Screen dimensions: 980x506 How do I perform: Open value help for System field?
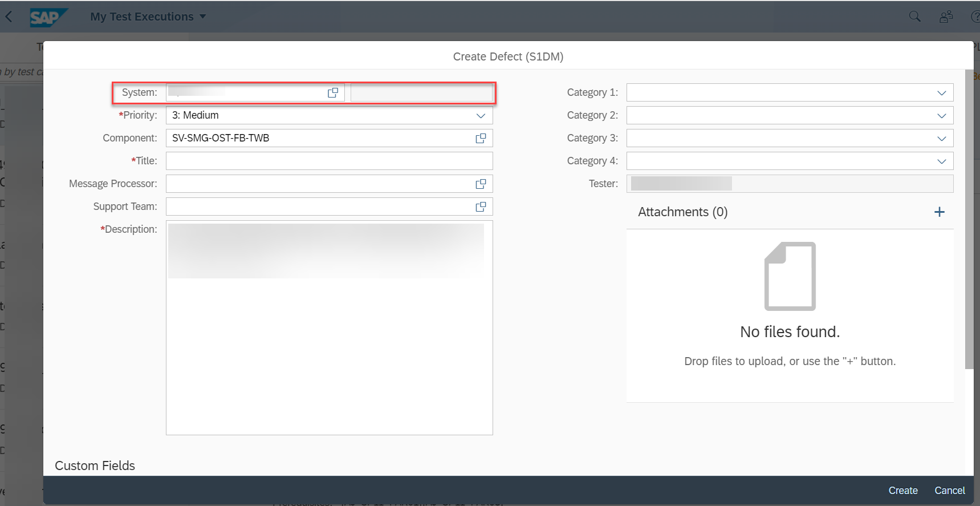click(333, 92)
